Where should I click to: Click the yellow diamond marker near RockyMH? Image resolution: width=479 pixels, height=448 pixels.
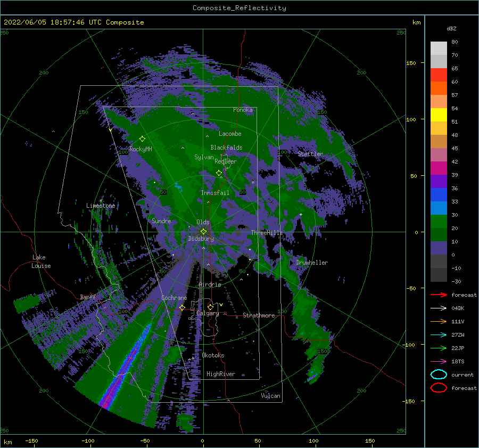142,139
